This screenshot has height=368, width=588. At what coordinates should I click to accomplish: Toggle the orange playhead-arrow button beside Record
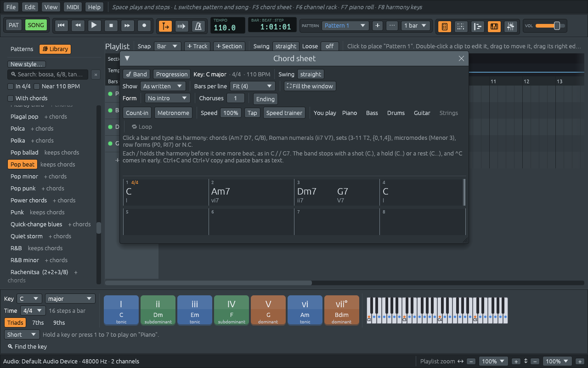pyautogui.click(x=165, y=26)
